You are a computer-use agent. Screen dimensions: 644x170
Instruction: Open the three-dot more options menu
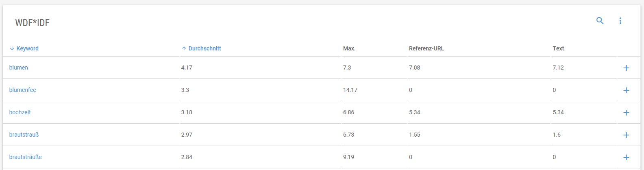pos(620,21)
